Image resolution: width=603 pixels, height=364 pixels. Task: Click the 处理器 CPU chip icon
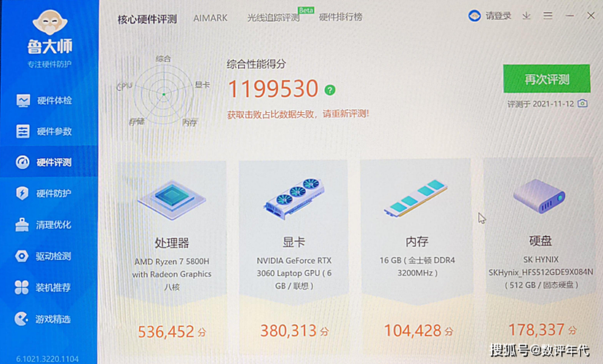pos(172,199)
